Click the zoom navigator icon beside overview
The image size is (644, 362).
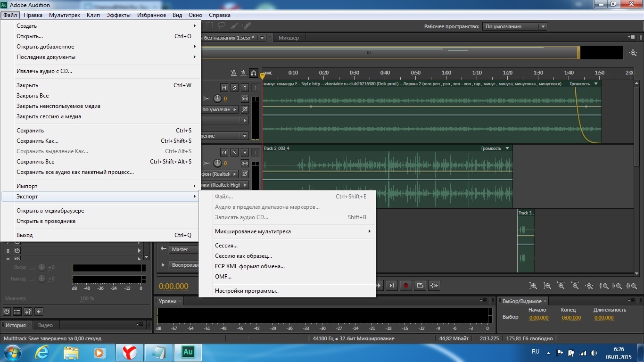coord(633,53)
